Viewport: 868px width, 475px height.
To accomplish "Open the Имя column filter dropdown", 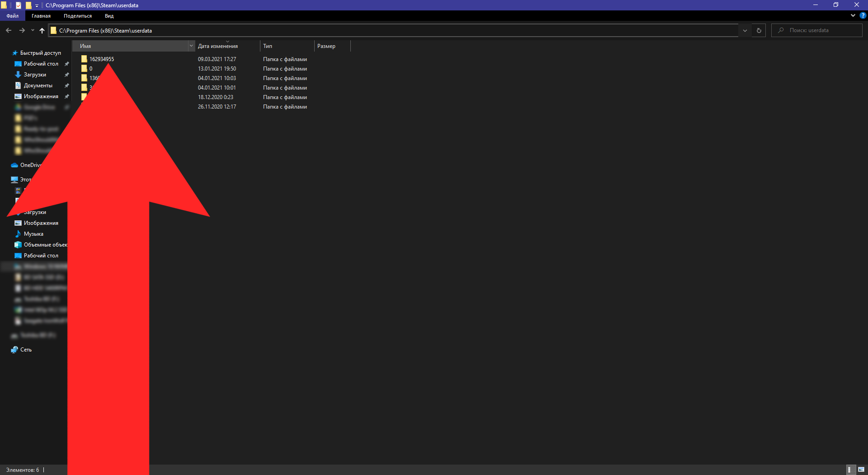I will (x=191, y=46).
